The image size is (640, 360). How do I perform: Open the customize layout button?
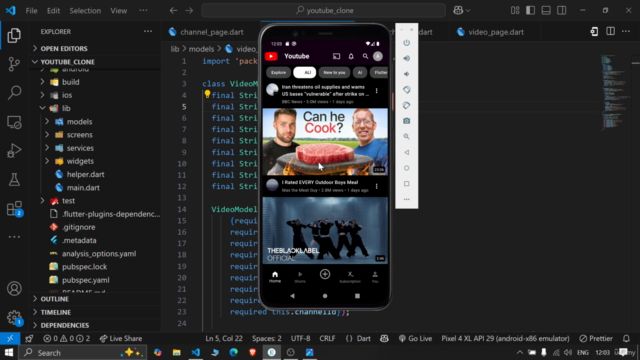515,11
